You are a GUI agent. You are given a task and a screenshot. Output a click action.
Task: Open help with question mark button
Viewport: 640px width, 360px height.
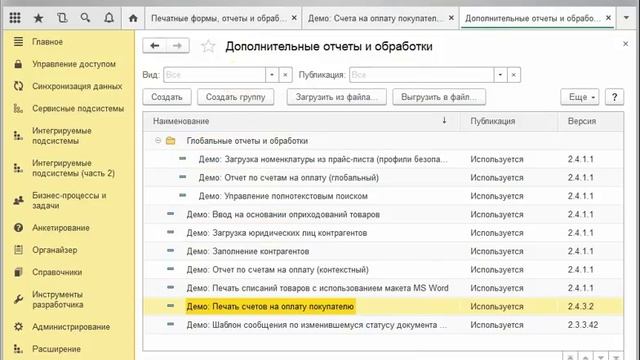(x=614, y=97)
